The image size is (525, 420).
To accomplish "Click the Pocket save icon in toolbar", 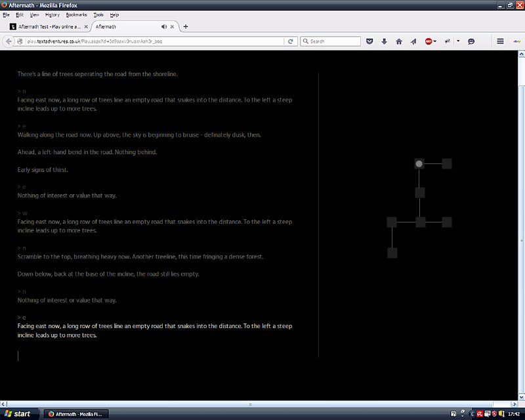I will [369, 41].
